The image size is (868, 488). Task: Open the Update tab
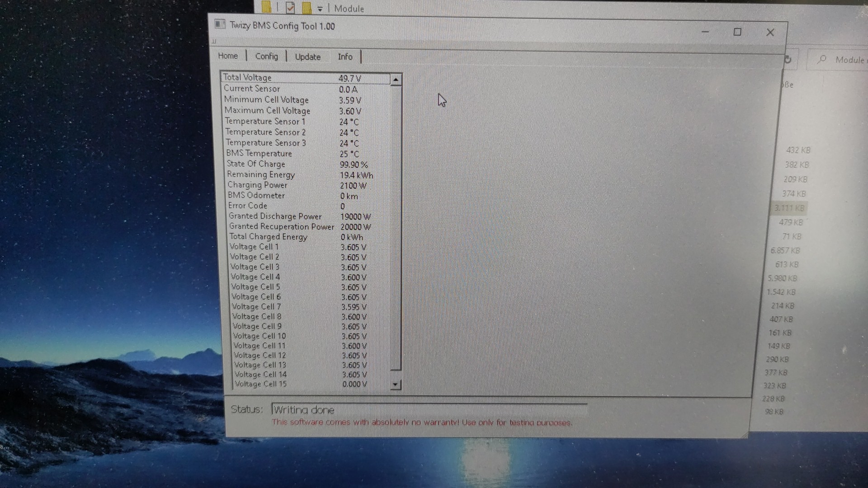point(307,57)
